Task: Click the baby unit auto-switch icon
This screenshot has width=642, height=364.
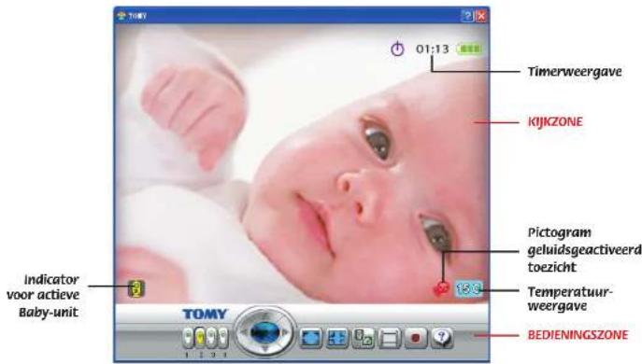Action: tap(364, 338)
